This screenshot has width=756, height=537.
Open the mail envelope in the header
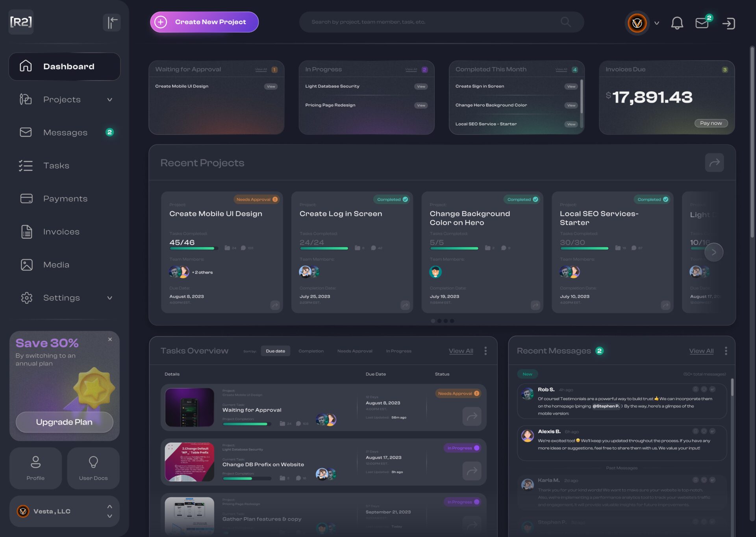[702, 23]
